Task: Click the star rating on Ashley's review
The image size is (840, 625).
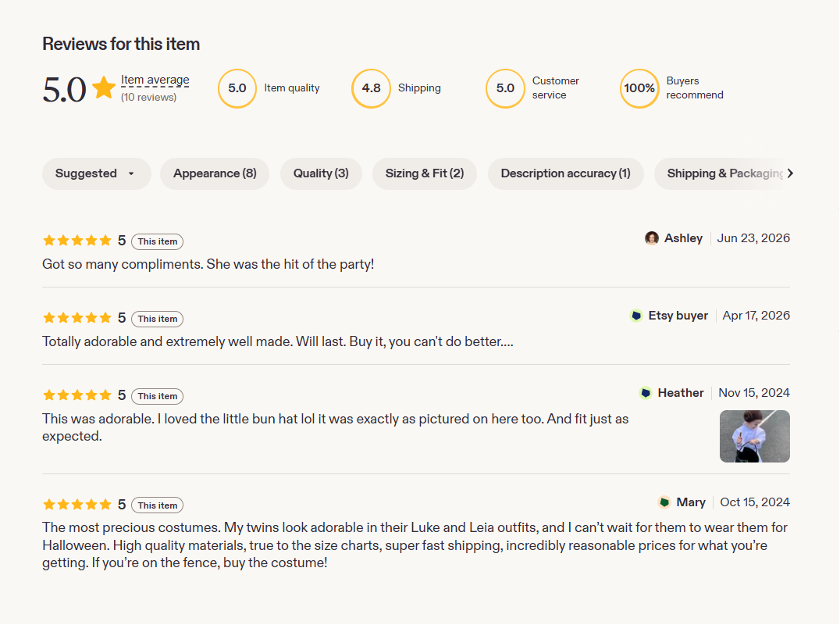Action: tap(77, 240)
